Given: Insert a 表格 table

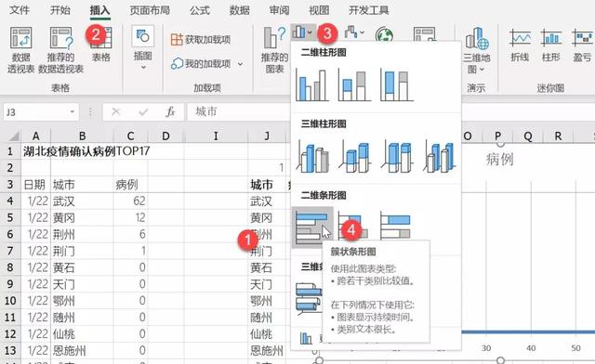Looking at the screenshot, I should click(101, 45).
